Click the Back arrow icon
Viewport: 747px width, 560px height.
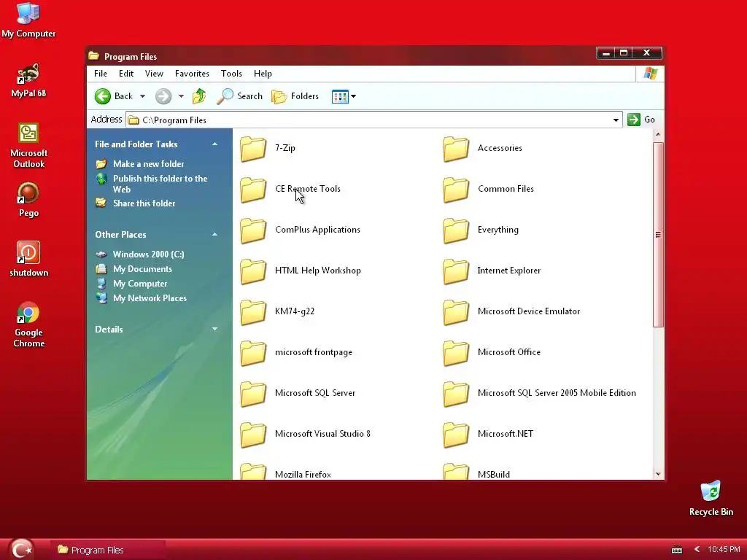point(102,96)
